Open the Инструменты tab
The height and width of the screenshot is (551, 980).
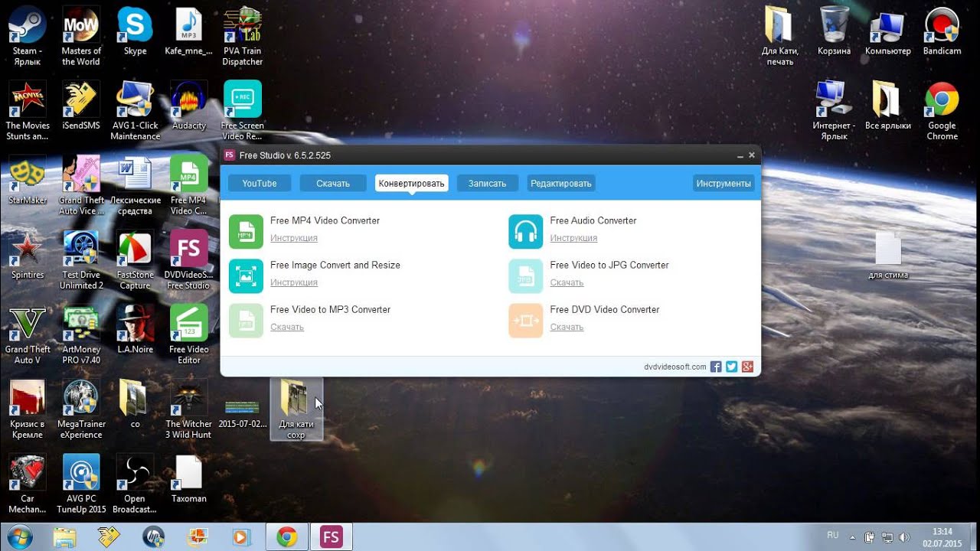724,184
